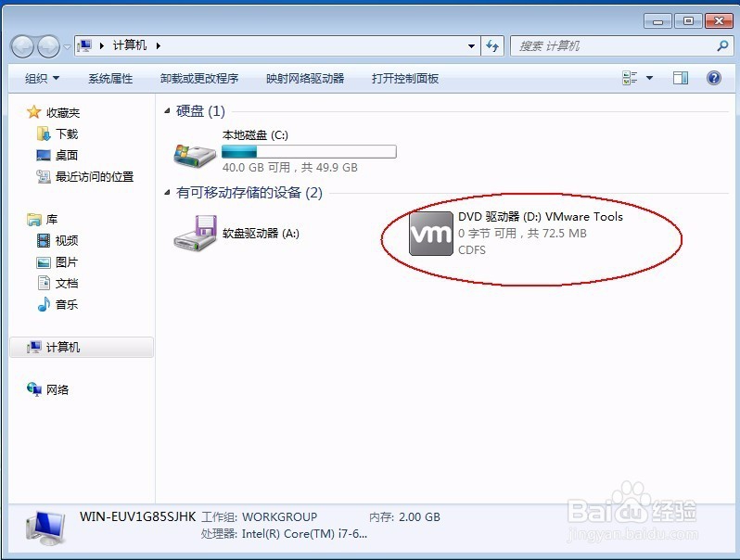Open the 组织 menu
This screenshot has width=740, height=560.
click(x=42, y=78)
